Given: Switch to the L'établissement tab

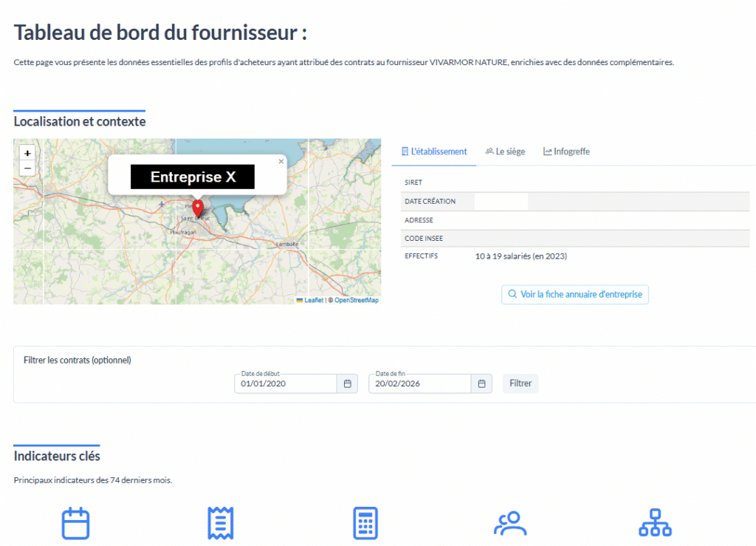Looking at the screenshot, I should tap(434, 151).
